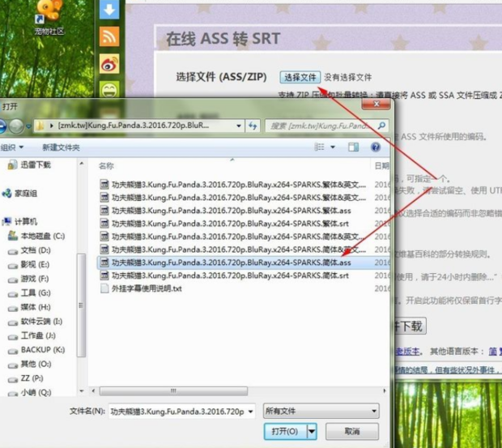
Task: Open the address bar path dropdown arrow
Action: [x=239, y=126]
